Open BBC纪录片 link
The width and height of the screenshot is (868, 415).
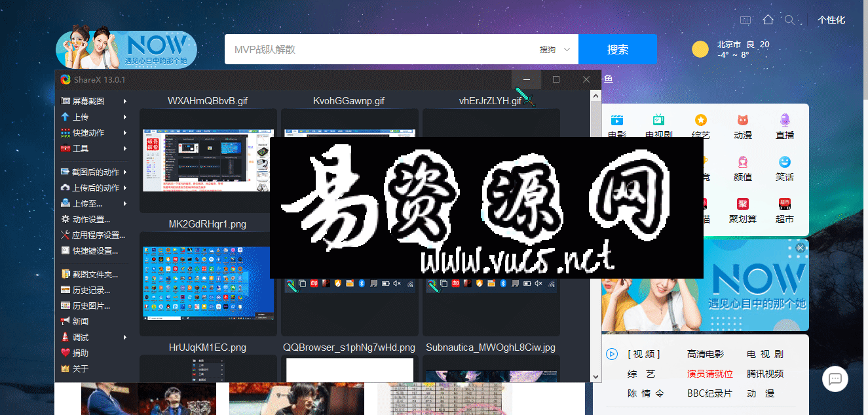point(709,393)
